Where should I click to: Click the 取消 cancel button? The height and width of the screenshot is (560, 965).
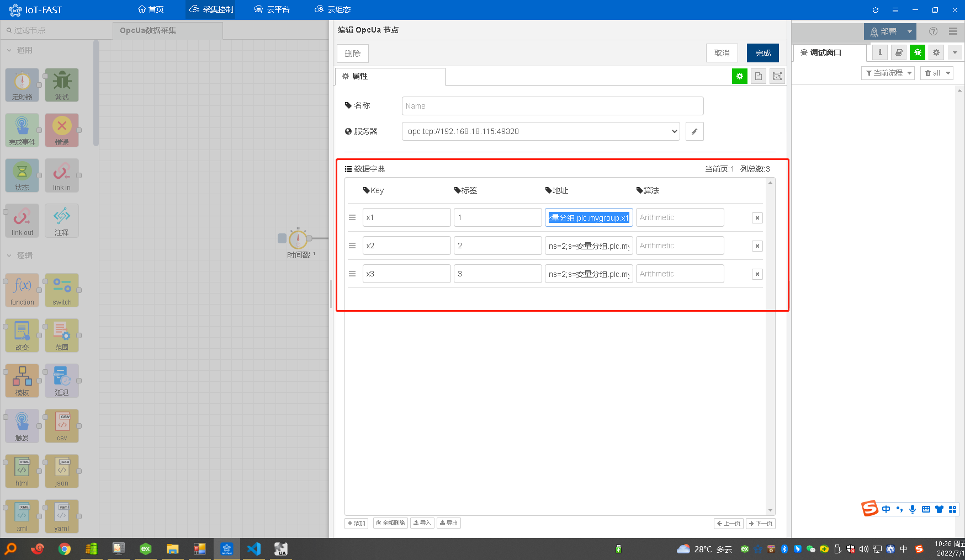[x=722, y=53]
